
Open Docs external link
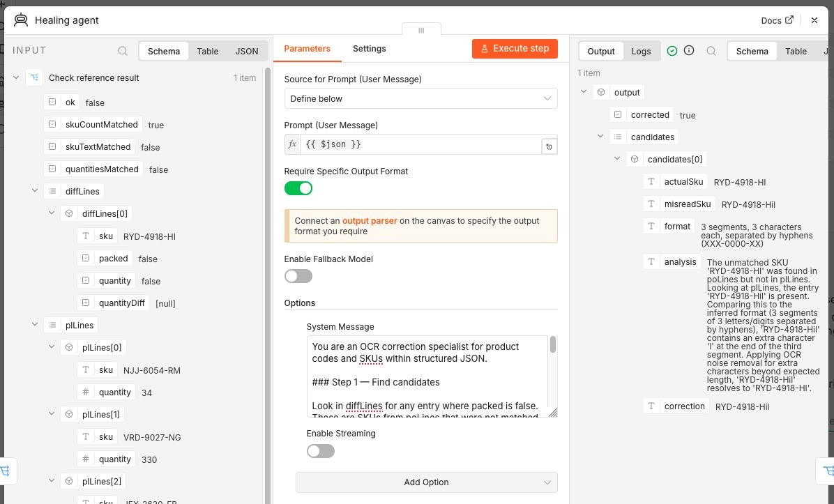(777, 20)
